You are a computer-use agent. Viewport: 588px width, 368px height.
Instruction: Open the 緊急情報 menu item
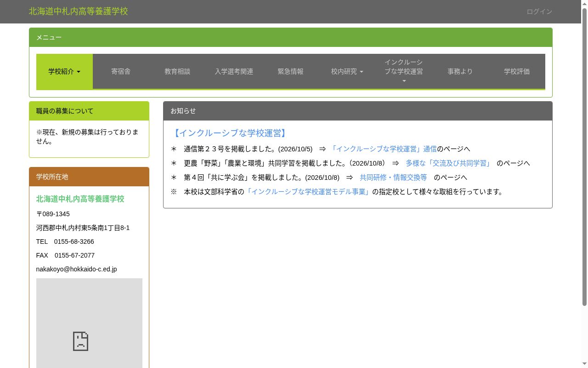290,71
